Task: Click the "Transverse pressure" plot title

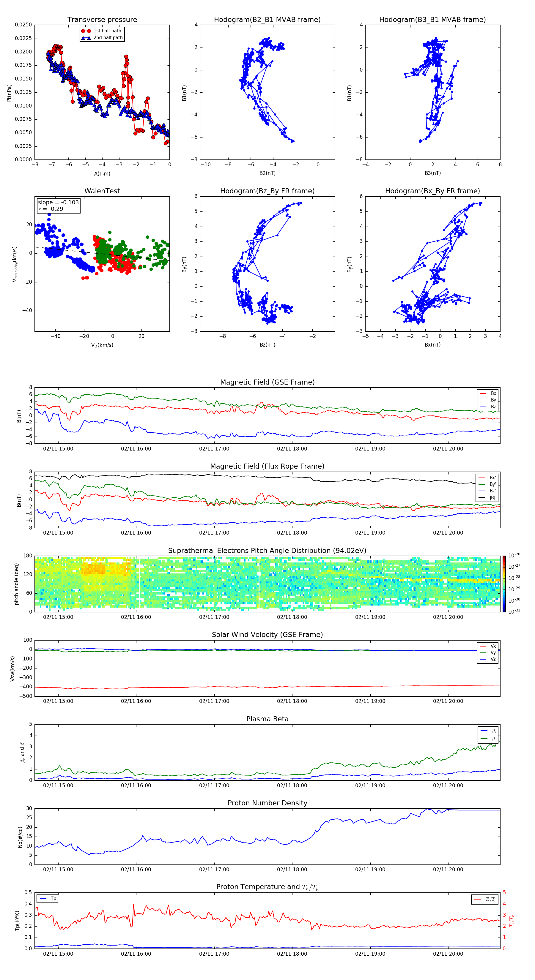Action: click(102, 19)
